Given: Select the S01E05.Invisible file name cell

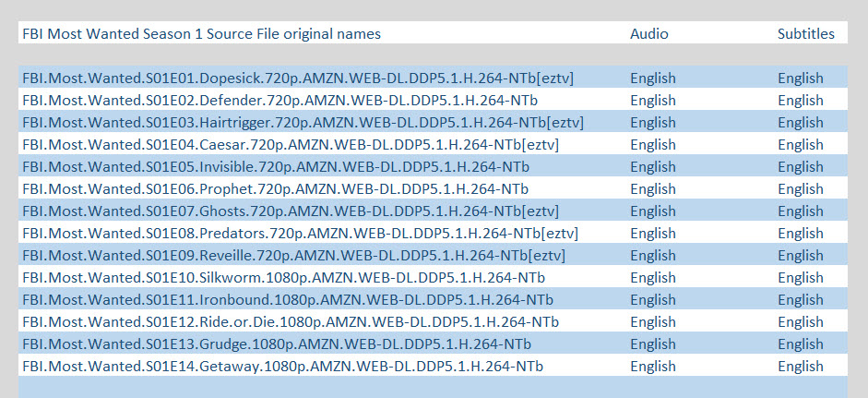Looking at the screenshot, I should pos(276,167).
